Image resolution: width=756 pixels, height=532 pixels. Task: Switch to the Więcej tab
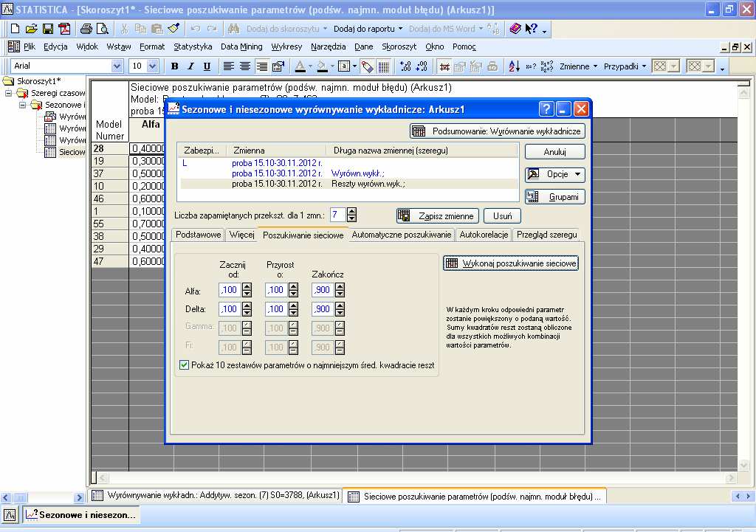pyautogui.click(x=241, y=235)
